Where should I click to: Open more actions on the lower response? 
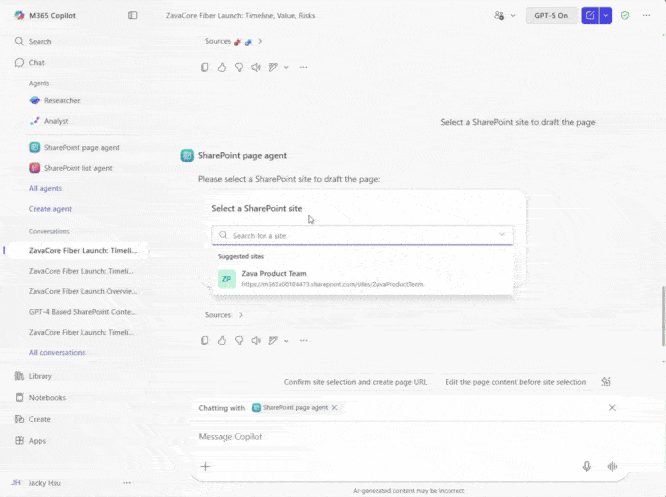tap(303, 340)
